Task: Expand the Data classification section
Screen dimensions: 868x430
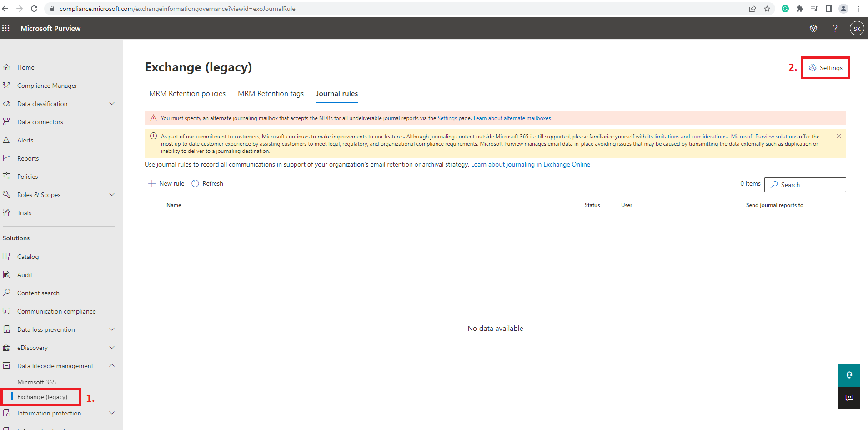Action: click(x=112, y=104)
